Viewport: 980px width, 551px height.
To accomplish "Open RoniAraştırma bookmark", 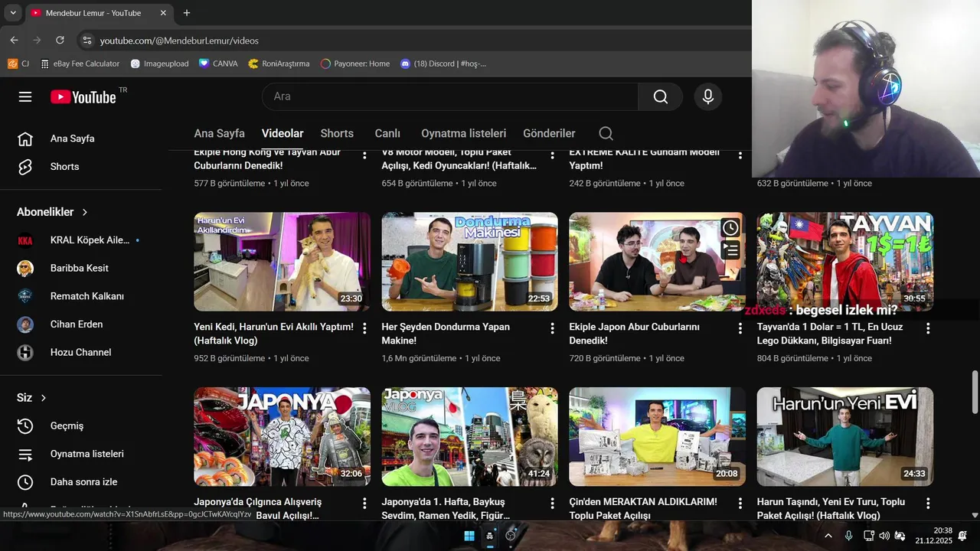I will (279, 64).
